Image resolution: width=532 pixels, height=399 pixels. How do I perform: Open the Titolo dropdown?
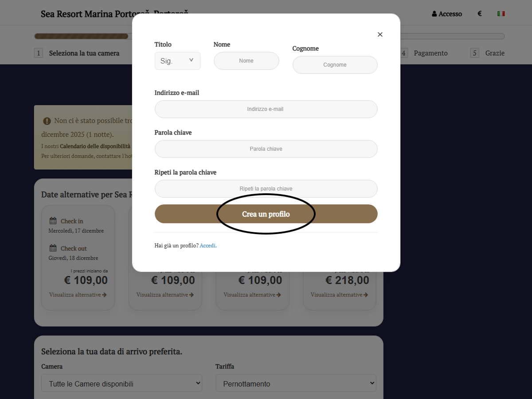177,61
